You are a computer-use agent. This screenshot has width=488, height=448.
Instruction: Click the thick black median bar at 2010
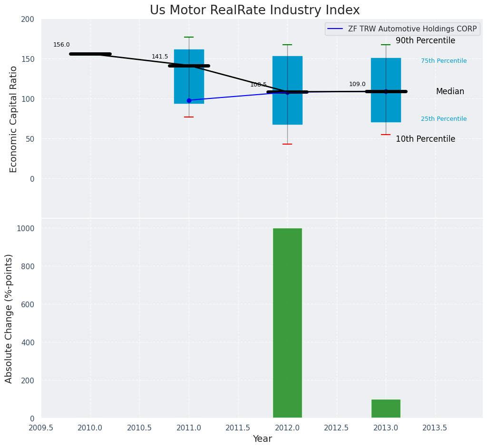pyautogui.click(x=90, y=54)
